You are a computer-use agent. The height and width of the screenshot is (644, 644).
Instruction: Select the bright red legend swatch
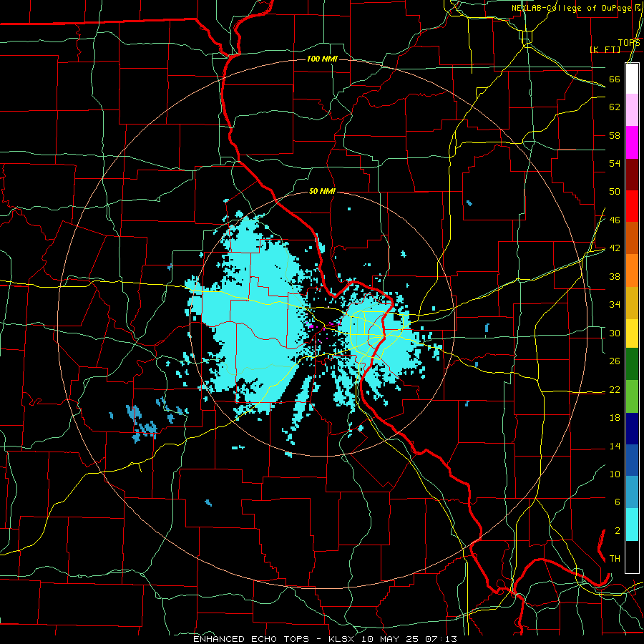pos(632,206)
